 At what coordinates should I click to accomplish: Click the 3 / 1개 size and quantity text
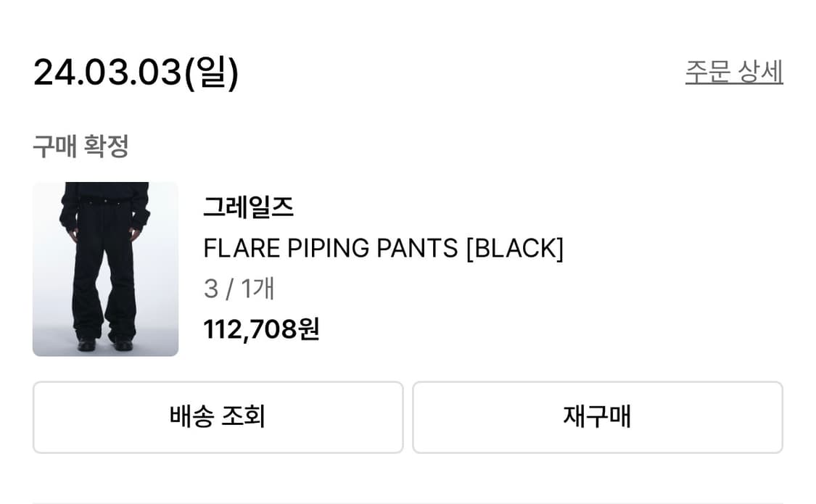coord(239,289)
